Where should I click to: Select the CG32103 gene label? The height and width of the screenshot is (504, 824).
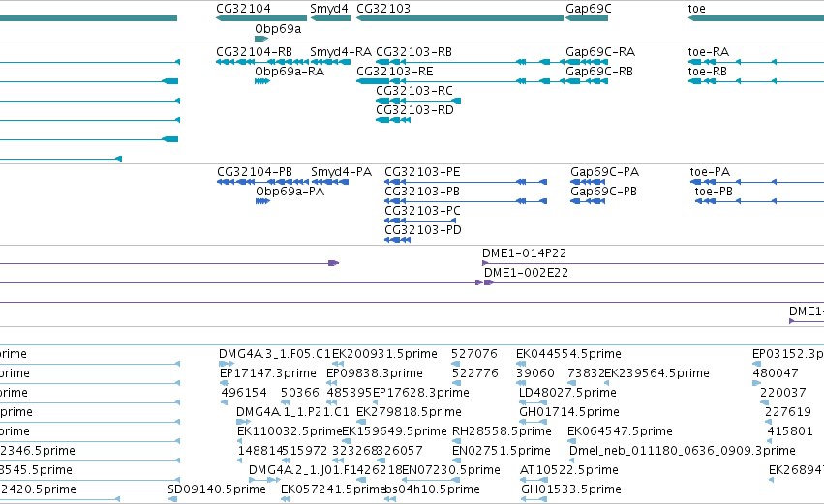[x=383, y=9]
